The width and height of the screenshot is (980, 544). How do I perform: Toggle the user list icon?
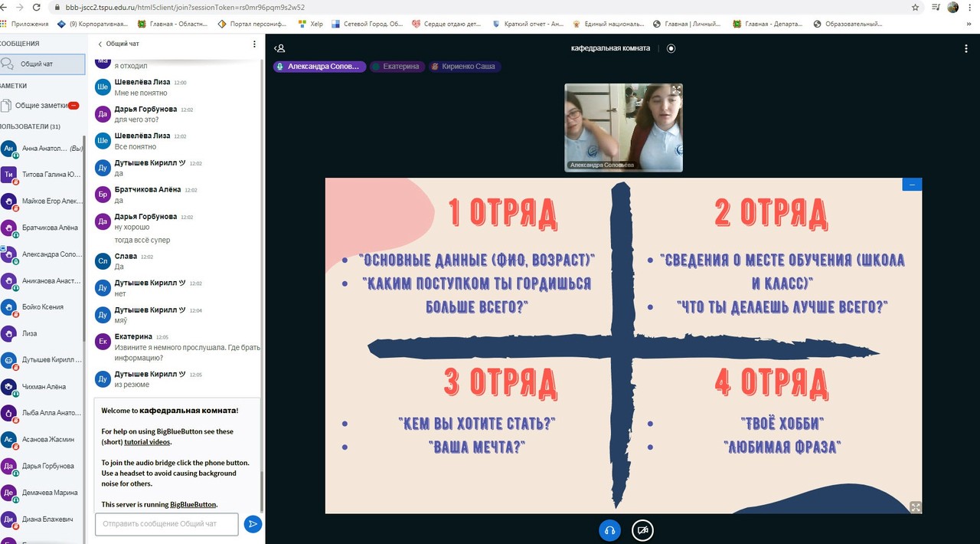pyautogui.click(x=279, y=48)
